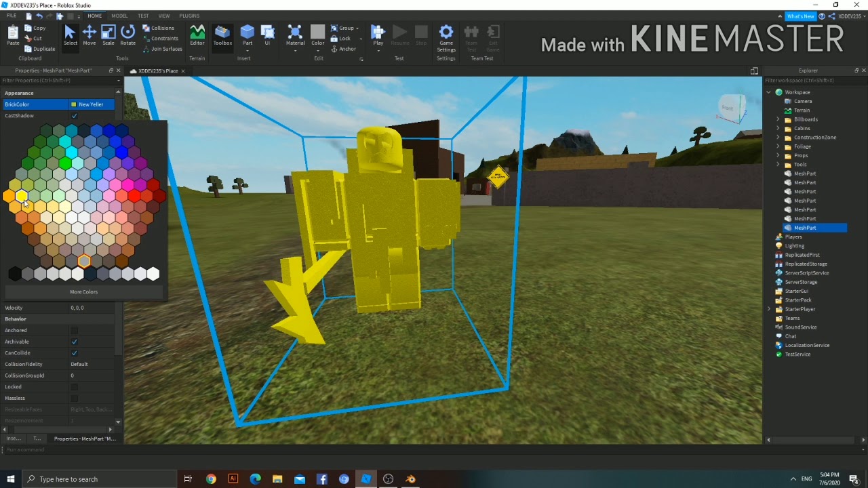This screenshot has height=488, width=868.
Task: Insert a new Part
Action: (248, 36)
